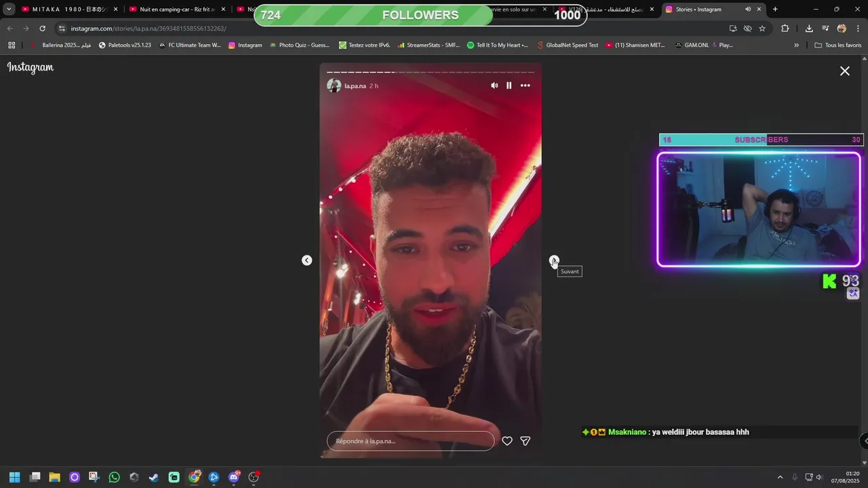Go back to the previous story
868x488 pixels.
307,260
